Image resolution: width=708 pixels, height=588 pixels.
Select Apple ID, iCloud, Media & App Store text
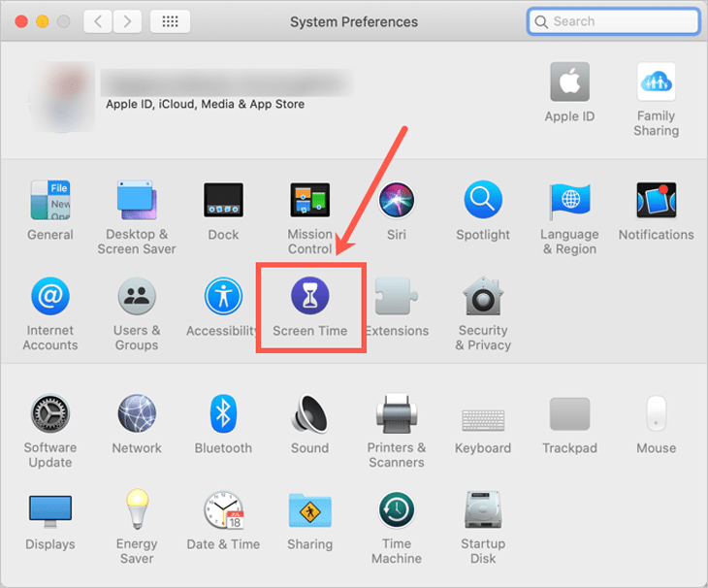coord(205,105)
